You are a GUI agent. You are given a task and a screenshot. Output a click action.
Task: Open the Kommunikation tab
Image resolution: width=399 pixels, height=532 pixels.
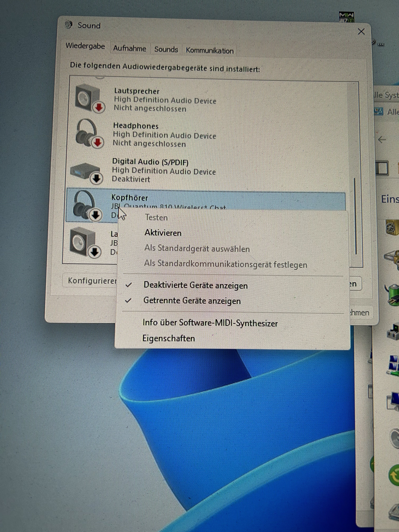[x=210, y=51]
